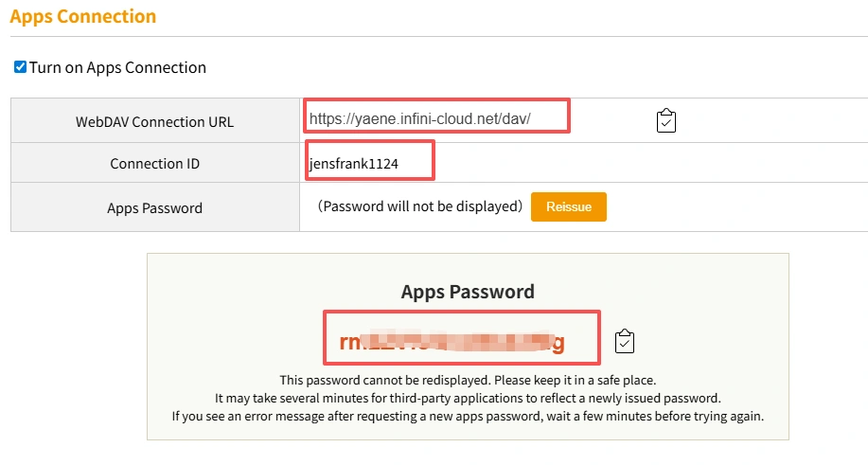868x465 pixels.
Task: Click the 'Connection ID' row label
Action: coord(154,164)
